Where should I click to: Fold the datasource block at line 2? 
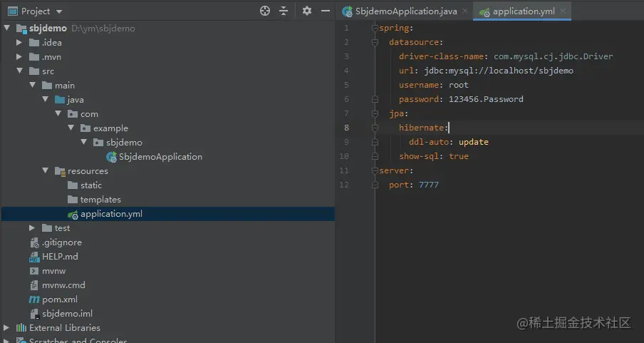[x=375, y=42]
